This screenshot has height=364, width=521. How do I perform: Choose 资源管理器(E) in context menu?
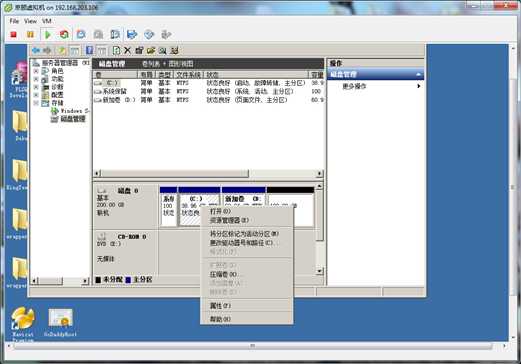(x=247, y=220)
